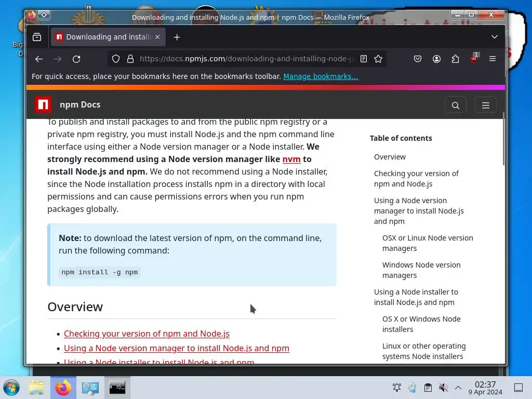
Task: Toggle the keep-on-all-desktops pin titlebar icon
Action: coord(44,15)
